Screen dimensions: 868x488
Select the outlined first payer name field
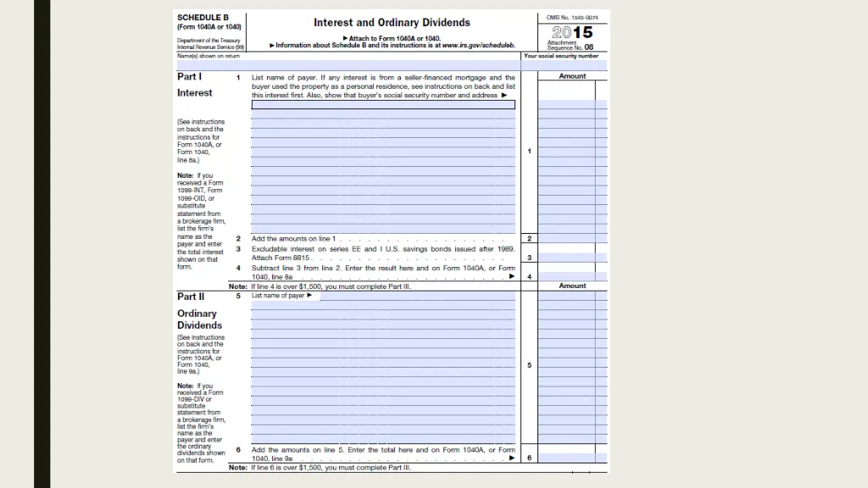click(x=382, y=105)
